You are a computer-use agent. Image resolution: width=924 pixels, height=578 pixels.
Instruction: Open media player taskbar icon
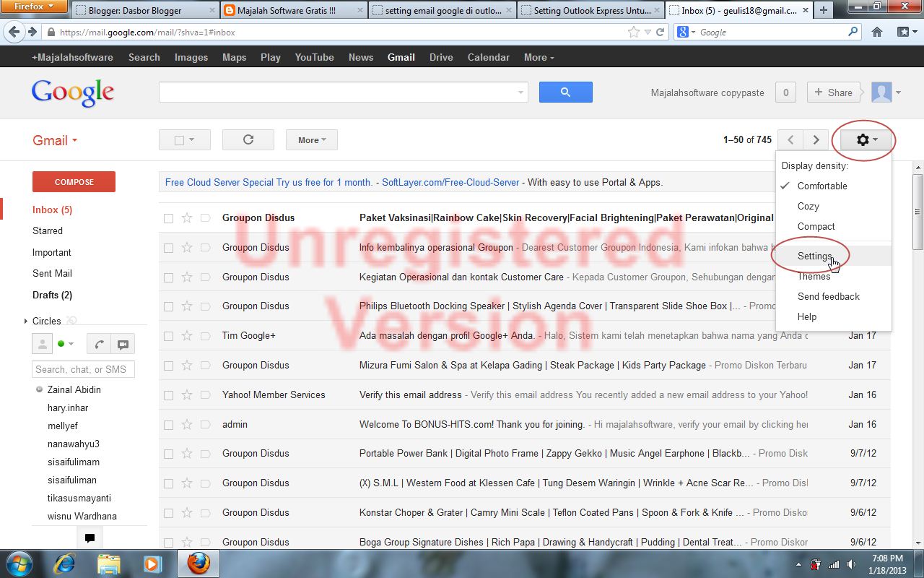[152, 564]
